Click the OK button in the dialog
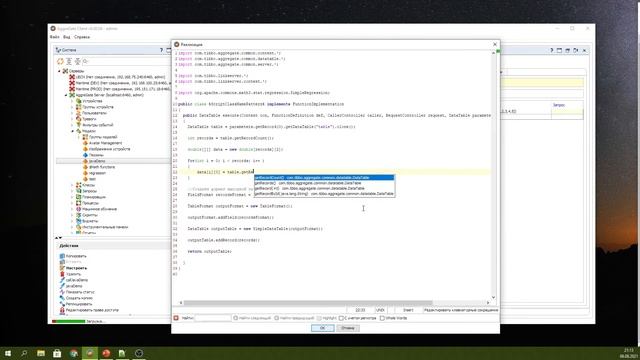The width and height of the screenshot is (640, 360). (x=322, y=328)
